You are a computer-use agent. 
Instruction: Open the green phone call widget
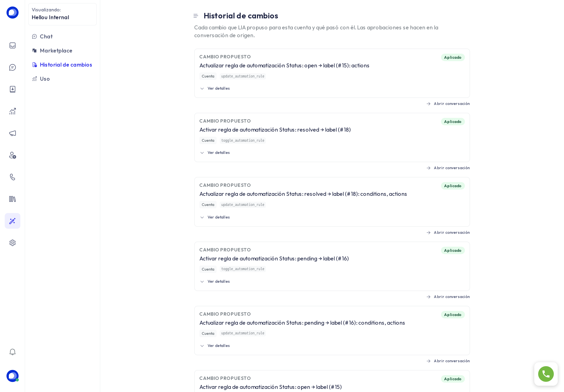pyautogui.click(x=546, y=374)
